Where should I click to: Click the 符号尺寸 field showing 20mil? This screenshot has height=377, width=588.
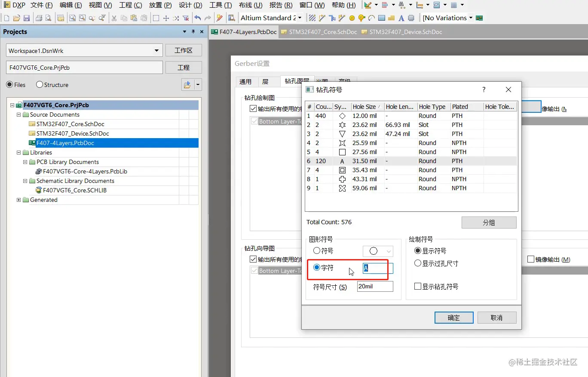(x=375, y=286)
